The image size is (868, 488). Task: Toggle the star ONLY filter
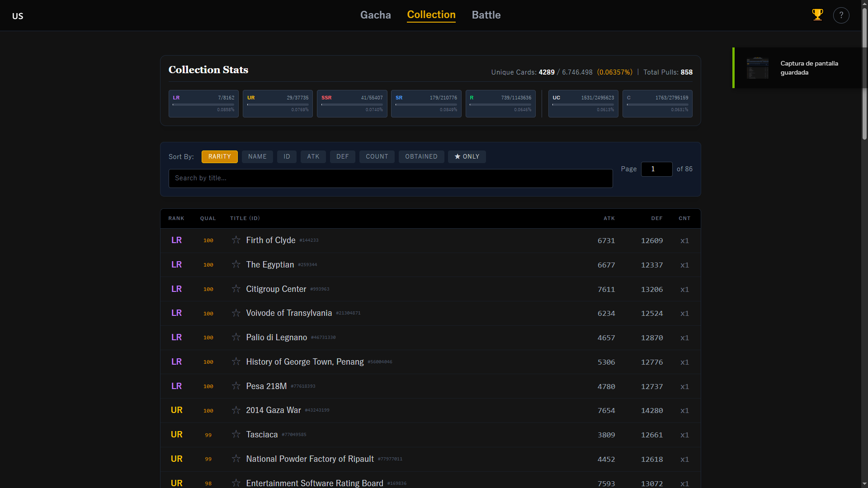coord(467,157)
